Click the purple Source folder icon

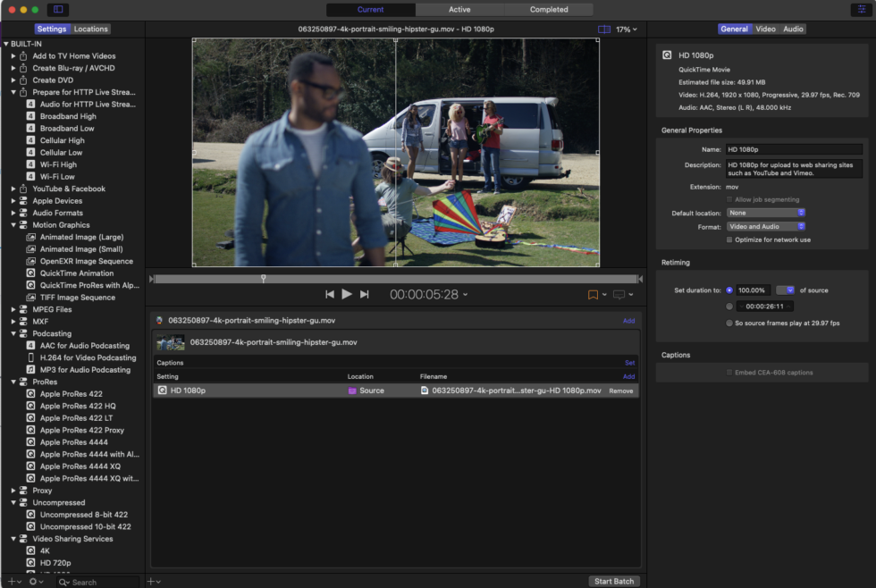coord(352,391)
